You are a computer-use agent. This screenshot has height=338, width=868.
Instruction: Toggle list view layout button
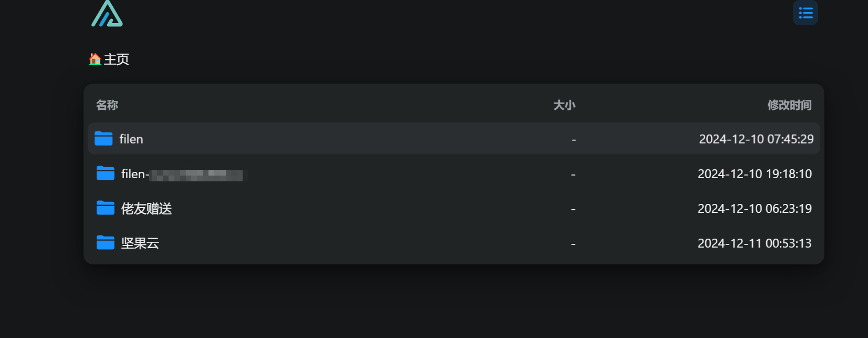(806, 13)
